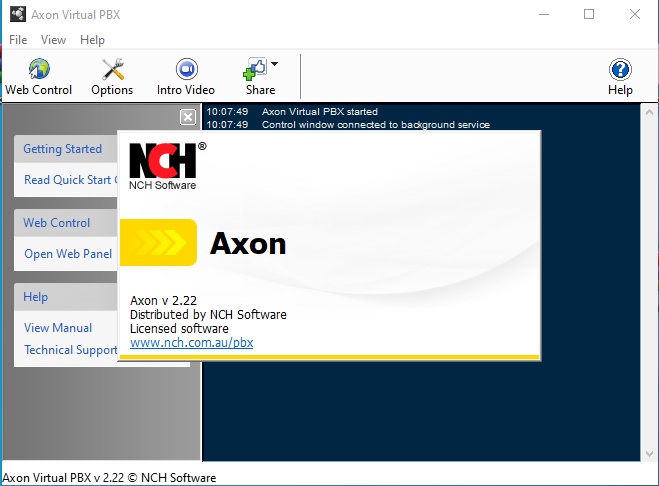Screen dimensions: 659x486
Task: Click the 'Distributed by NCH Software' text
Action: coord(208,314)
